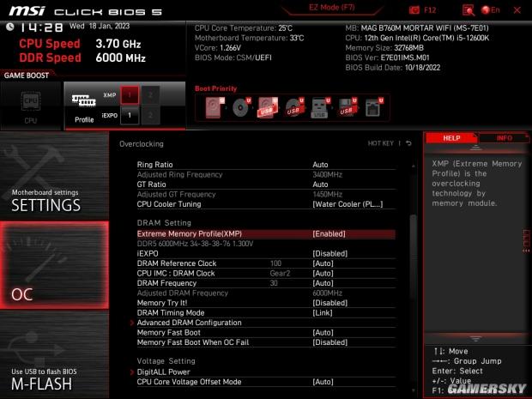The image size is (532, 399).
Task: Open DRAM Timing Mode Link dropdown
Action: pos(322,313)
